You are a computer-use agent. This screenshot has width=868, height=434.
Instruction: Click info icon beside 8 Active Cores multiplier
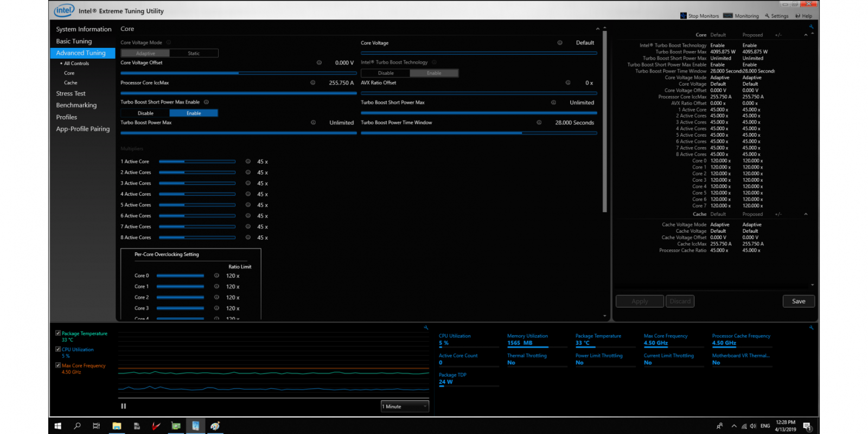(x=248, y=237)
